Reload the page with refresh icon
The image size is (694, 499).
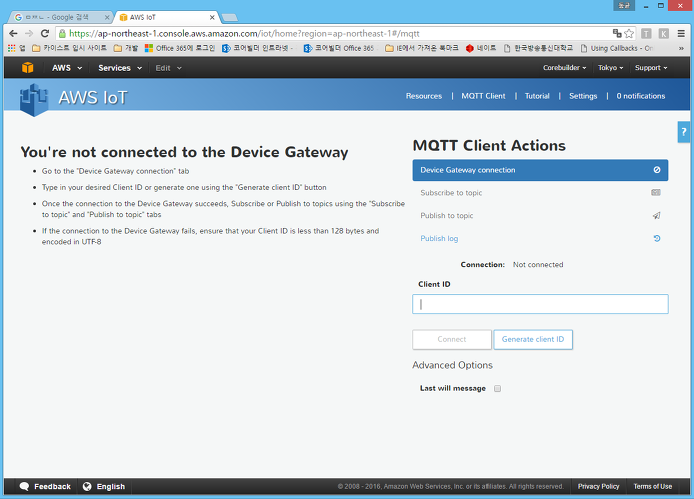pyautogui.click(x=45, y=34)
